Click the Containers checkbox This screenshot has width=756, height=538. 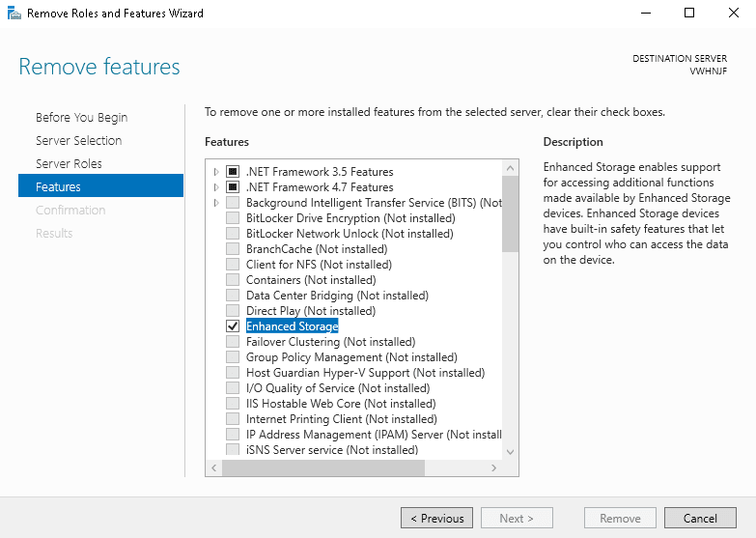point(233,280)
